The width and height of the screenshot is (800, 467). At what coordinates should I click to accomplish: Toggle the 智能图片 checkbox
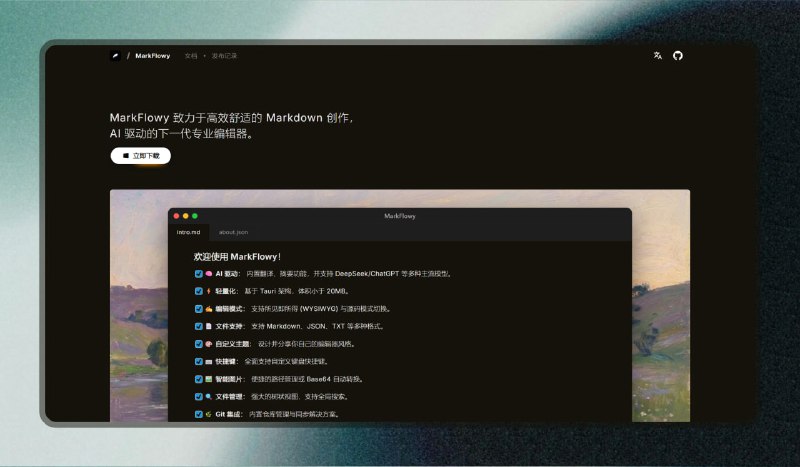click(x=198, y=379)
